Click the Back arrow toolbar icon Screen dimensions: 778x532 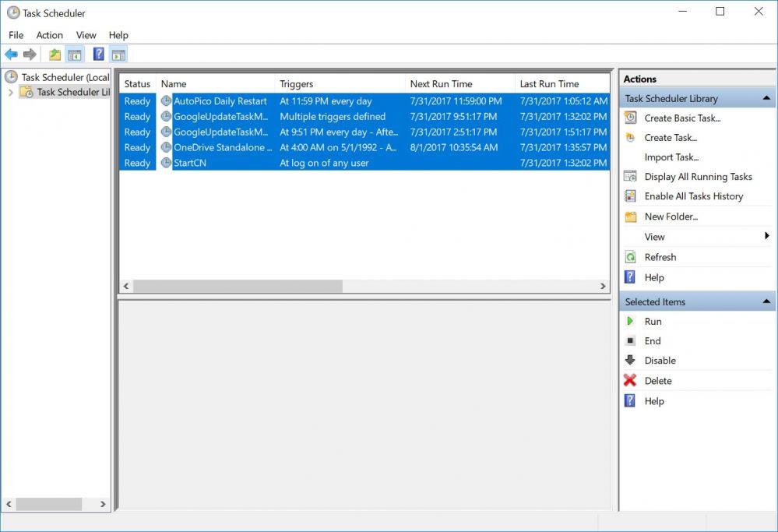(x=11, y=55)
